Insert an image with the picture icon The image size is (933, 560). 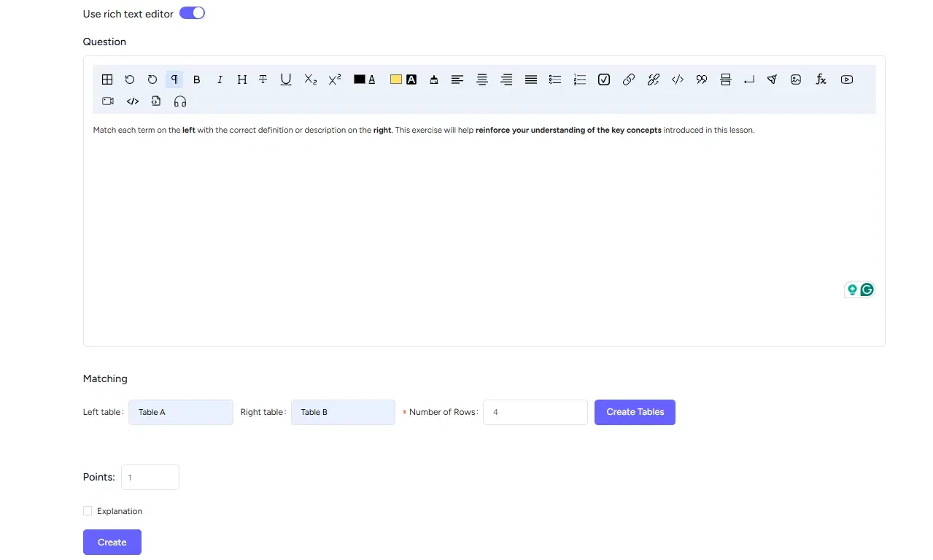pyautogui.click(x=796, y=79)
